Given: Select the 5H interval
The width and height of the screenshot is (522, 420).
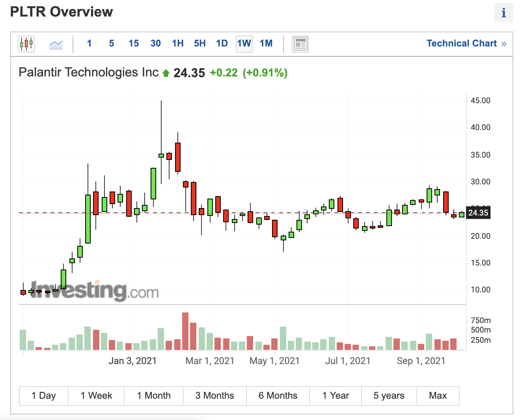Looking at the screenshot, I should [200, 43].
